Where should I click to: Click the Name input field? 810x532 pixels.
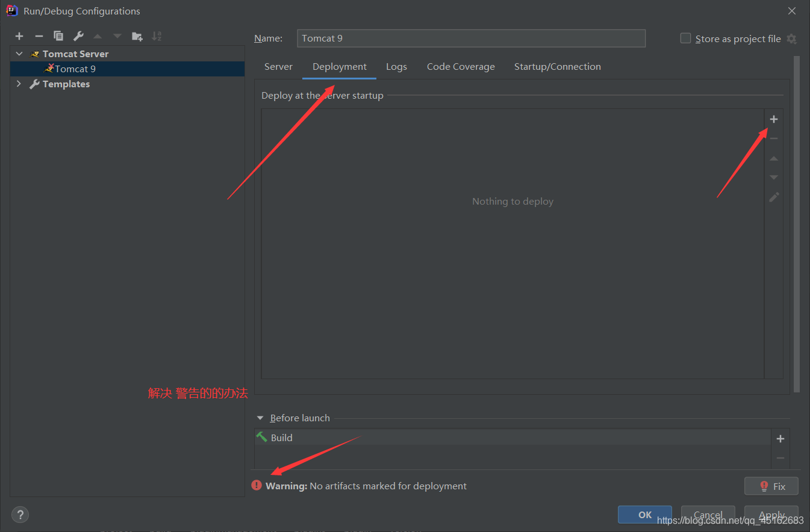tap(471, 39)
